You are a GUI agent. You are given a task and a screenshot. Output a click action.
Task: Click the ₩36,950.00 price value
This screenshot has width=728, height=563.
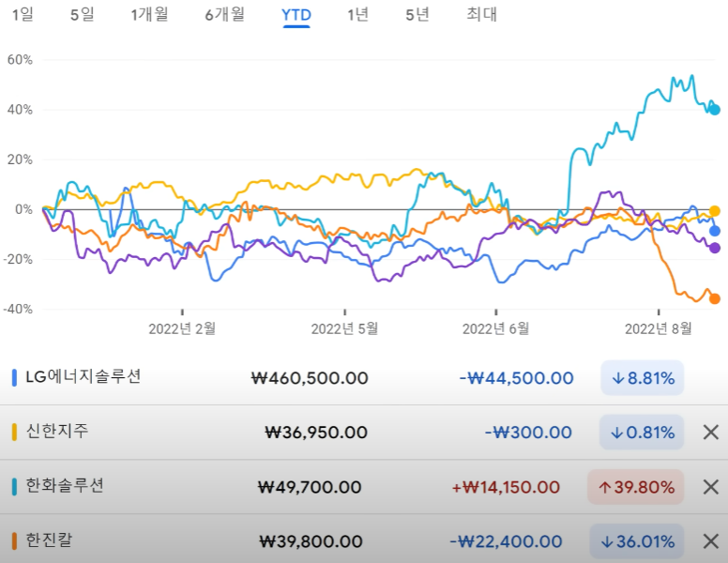[316, 433]
